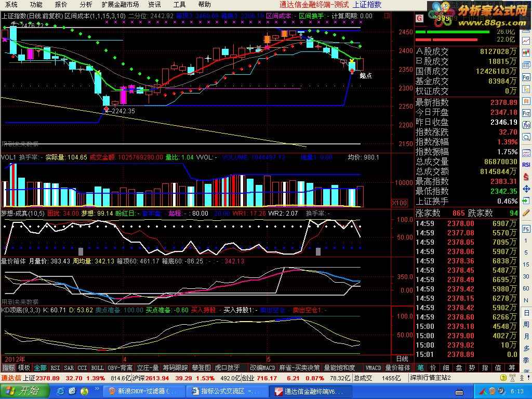This screenshot has height=399, width=532.
Task: Switch to 新浪SHOW-过滤器 taskbar window
Action: tap(144, 391)
